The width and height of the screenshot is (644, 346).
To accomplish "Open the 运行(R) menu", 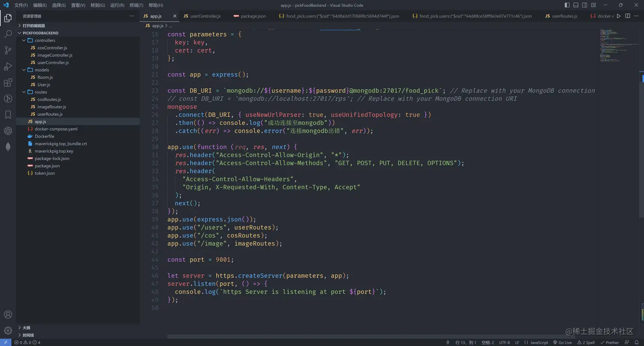I will [117, 5].
